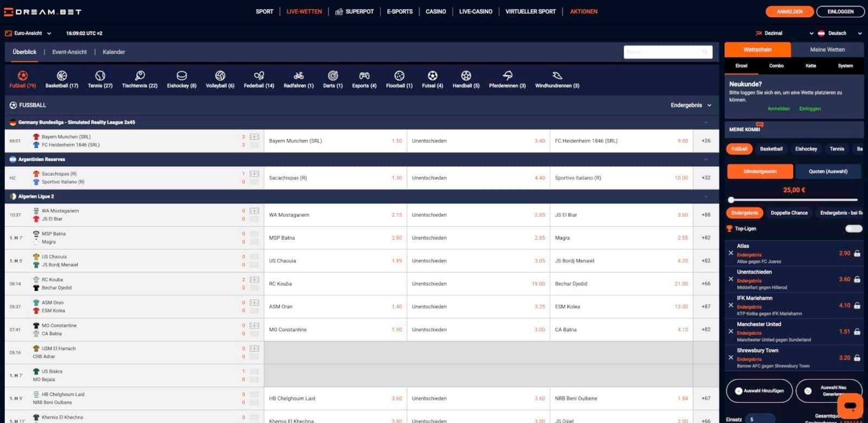Remove the Atlas selection from Kombi
868x423 pixels.
tap(731, 253)
